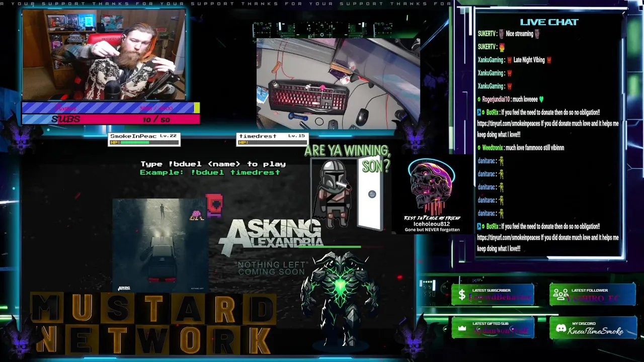This screenshot has width=644, height=362.
Task: Click the 'SmokeInPeac Lv.22' player label
Action: [x=144, y=136]
